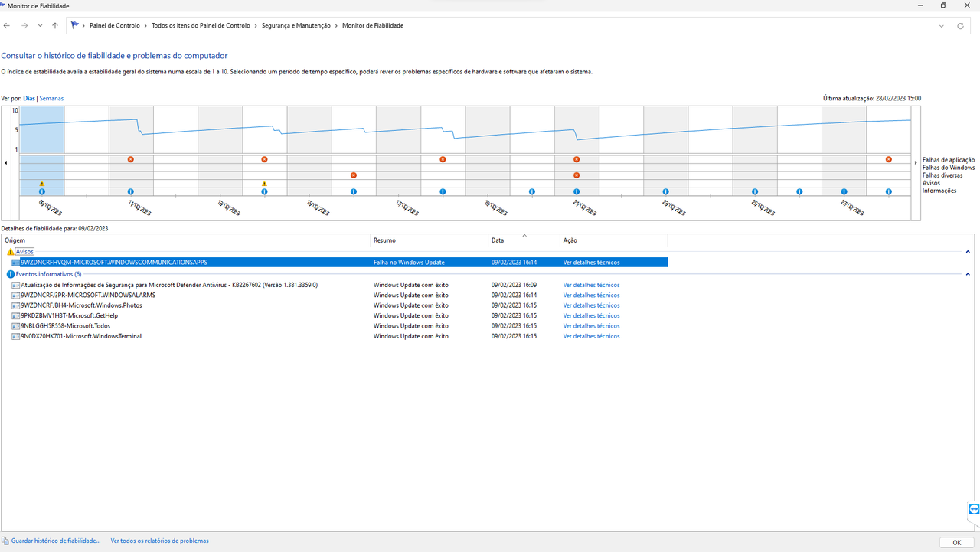This screenshot has width=980, height=552.
Task: Click the OK button
Action: [x=957, y=542]
